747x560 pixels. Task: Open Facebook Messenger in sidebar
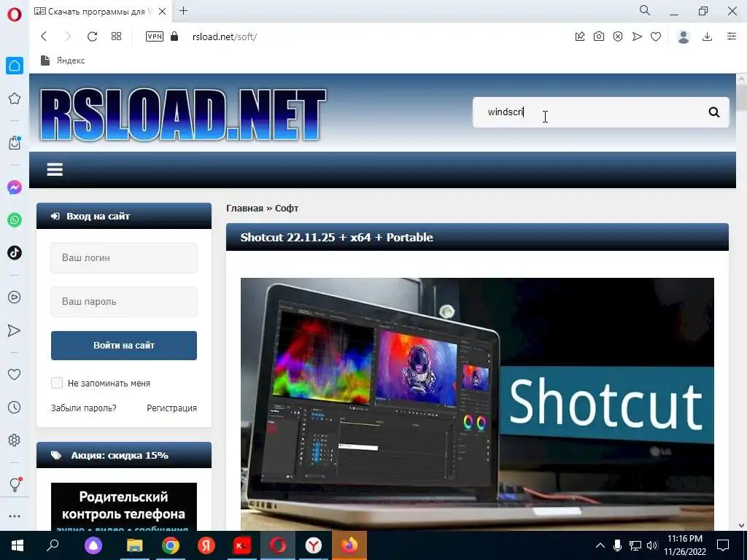pos(15,187)
